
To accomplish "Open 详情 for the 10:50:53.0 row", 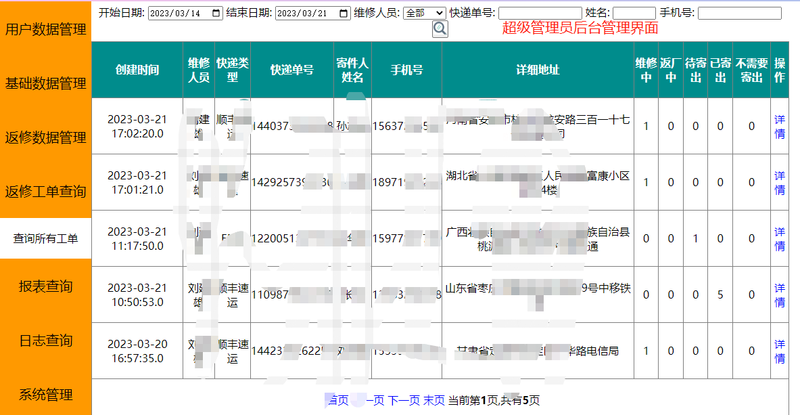I will (779, 295).
